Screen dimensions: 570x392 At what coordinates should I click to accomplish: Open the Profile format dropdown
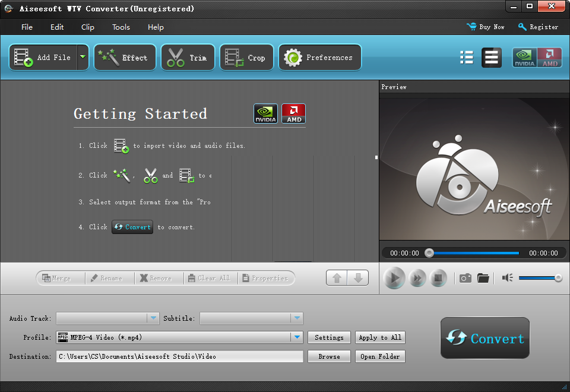coord(297,337)
